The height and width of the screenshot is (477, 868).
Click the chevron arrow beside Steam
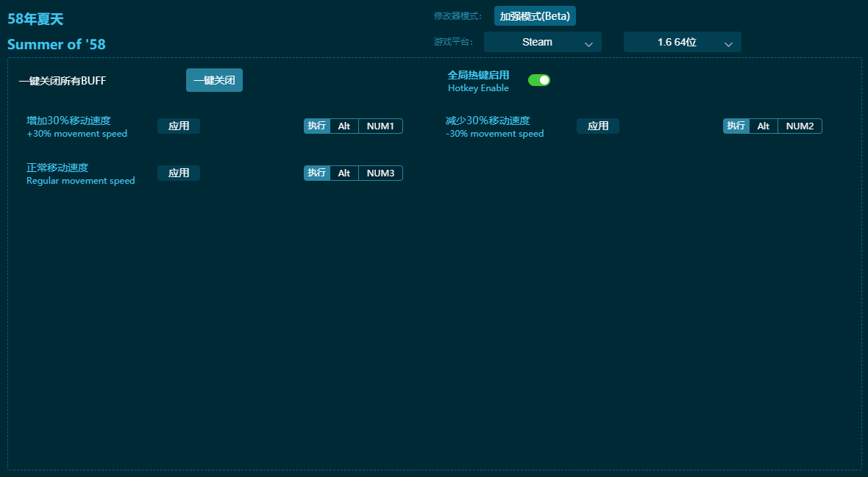tap(588, 44)
